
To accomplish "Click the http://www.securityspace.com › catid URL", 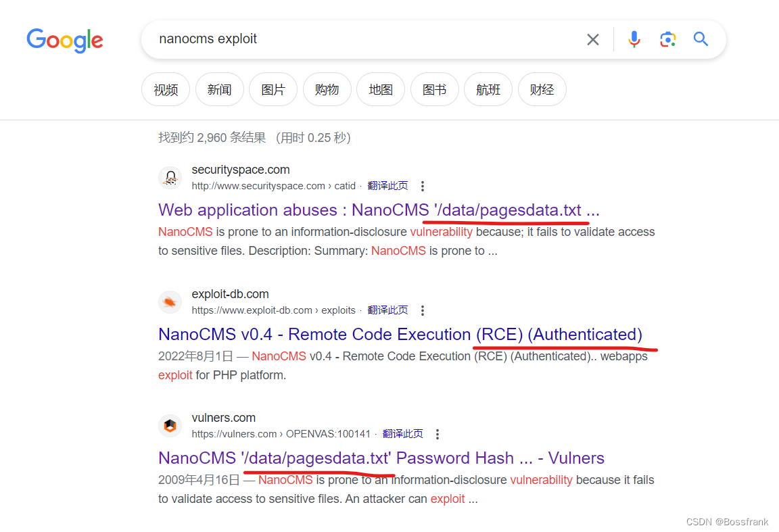I will coord(274,186).
